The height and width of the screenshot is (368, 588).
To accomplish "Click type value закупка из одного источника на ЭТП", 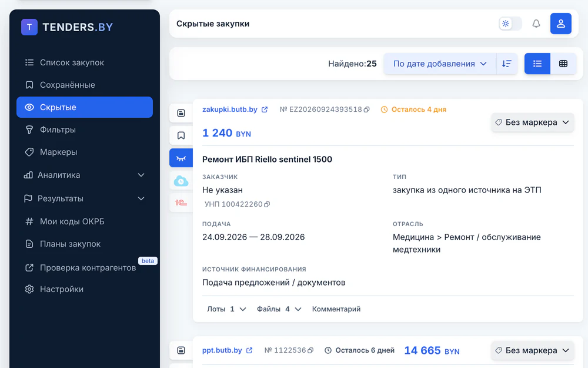I will pos(467,190).
